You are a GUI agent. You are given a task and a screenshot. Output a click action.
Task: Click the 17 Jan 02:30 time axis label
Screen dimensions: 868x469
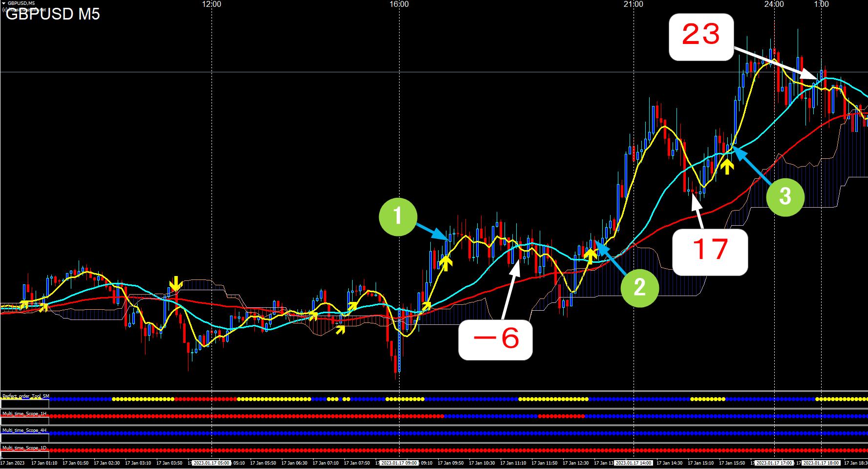(106, 463)
